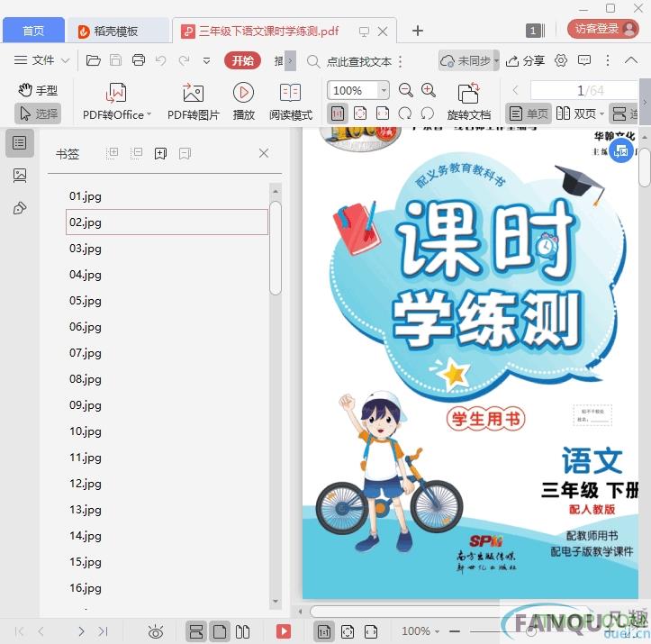Click the zoom in magnifier icon
Screen dimensions: 651x644
428,90
